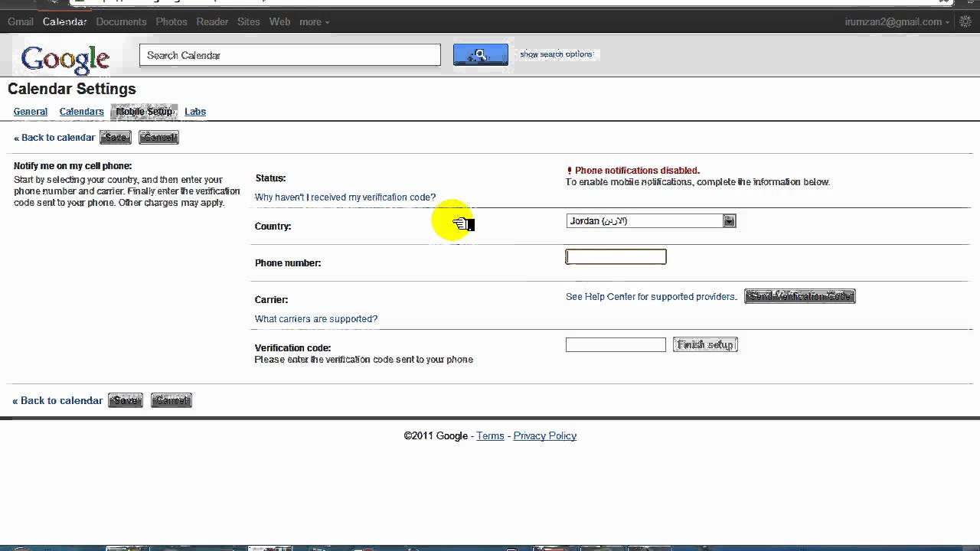
Task: Click 'See Help Center for supported providers' link
Action: click(651, 297)
